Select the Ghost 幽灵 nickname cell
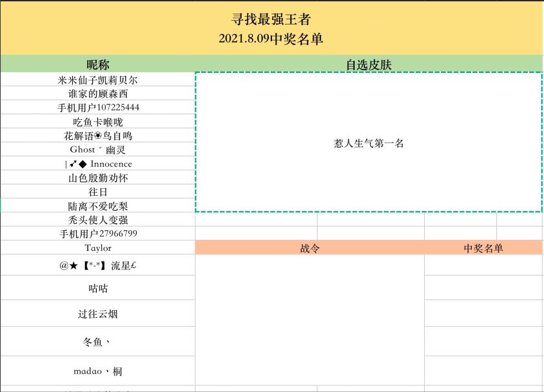Screen dimensions: 544x392 [x=98, y=150]
